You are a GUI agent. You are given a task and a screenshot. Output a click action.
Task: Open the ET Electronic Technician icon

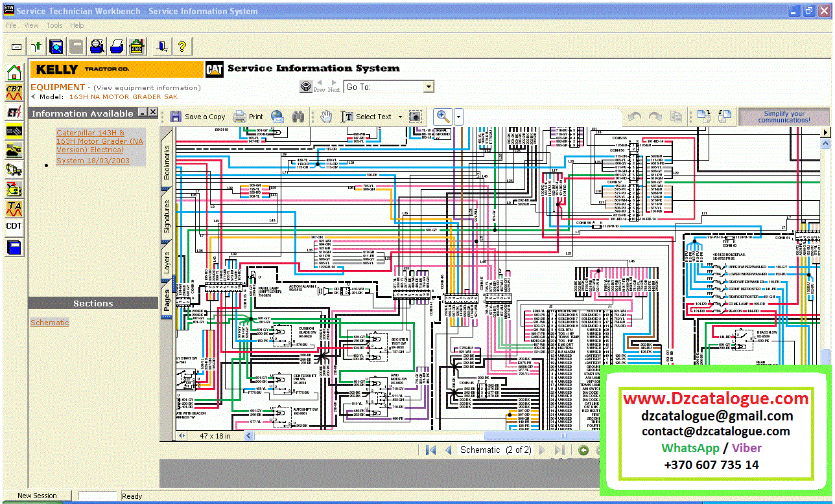[x=14, y=111]
